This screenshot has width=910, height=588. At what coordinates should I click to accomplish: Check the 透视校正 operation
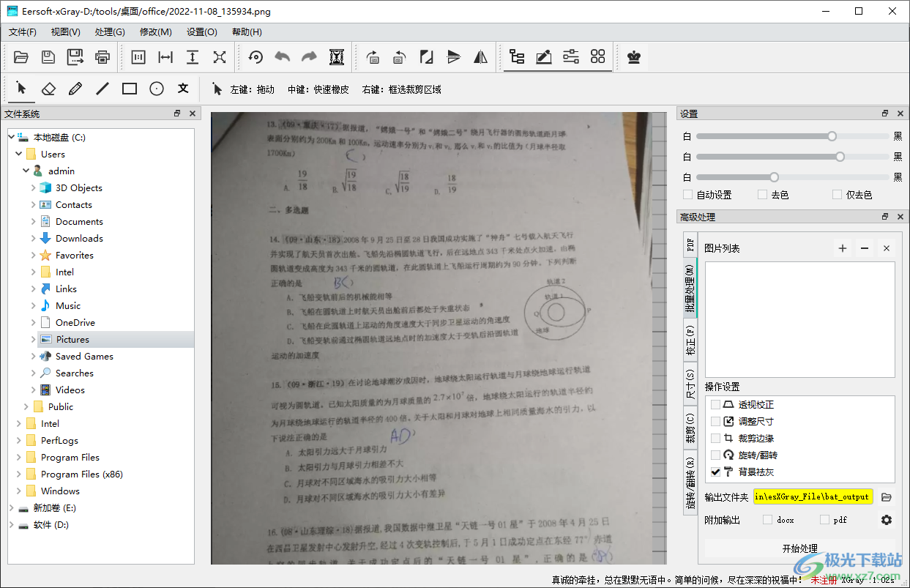pos(715,405)
